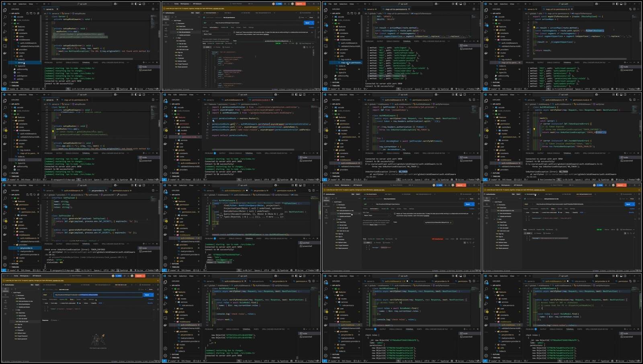643x364 pixels.
Task: Open Source Control in server.ts-only VS Code window
Action: [x=5, y=25]
